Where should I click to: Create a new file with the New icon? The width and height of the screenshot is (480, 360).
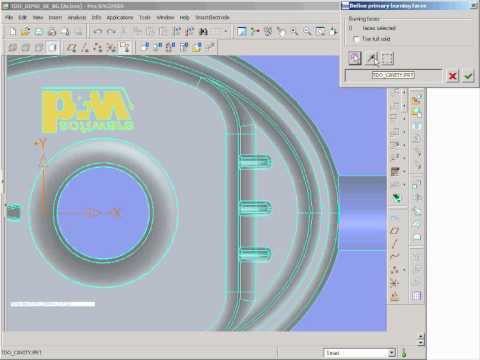pos(12,32)
